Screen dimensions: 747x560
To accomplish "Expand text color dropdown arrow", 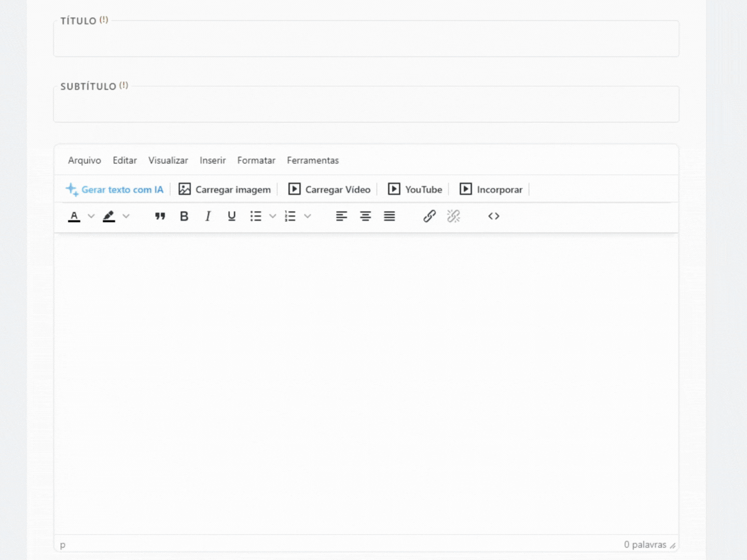I will pyautogui.click(x=91, y=216).
